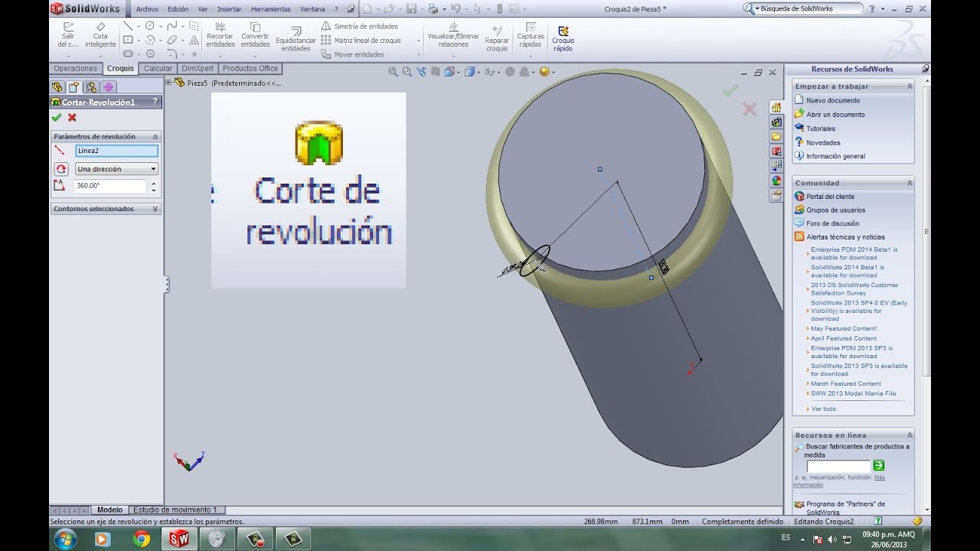The width and height of the screenshot is (980, 551).
Task: Open the Una dirección dropdown
Action: [x=116, y=169]
